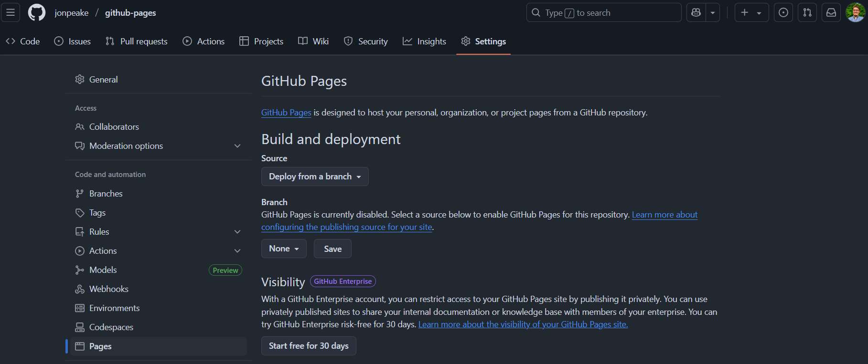The width and height of the screenshot is (868, 364).
Task: Click the Save button
Action: pyautogui.click(x=332, y=249)
